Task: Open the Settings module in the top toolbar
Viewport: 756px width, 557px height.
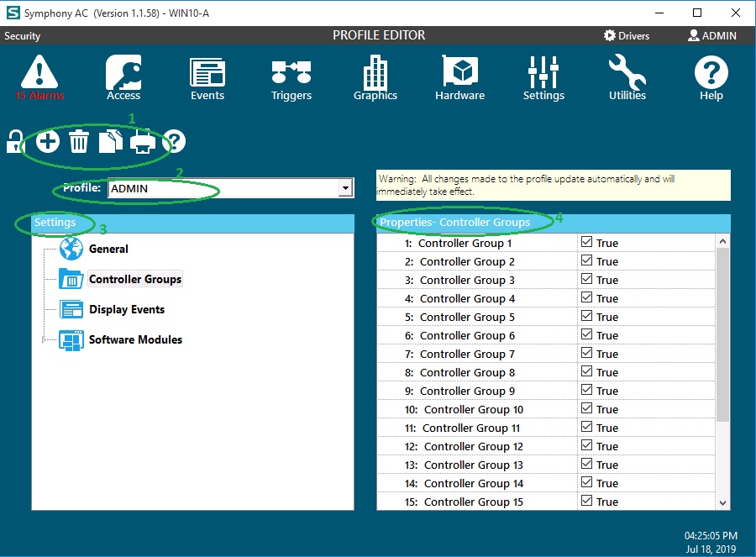Action: [x=543, y=77]
